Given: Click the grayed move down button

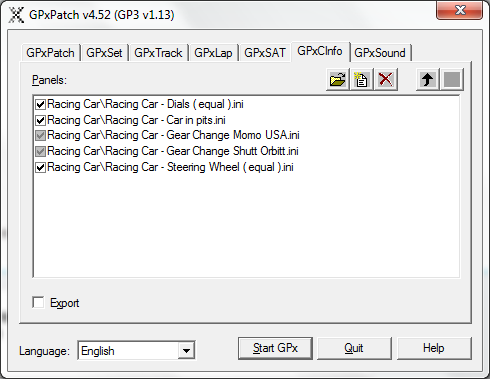Looking at the screenshot, I should pos(452,80).
